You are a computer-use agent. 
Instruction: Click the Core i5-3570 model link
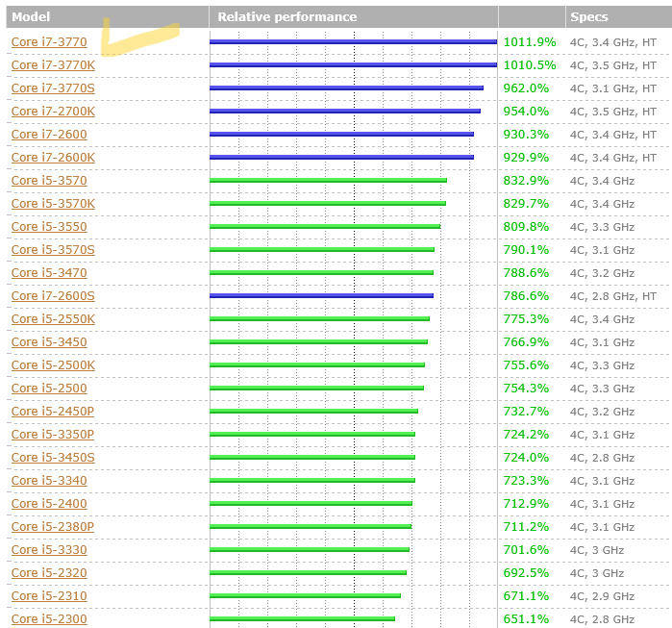(x=48, y=181)
